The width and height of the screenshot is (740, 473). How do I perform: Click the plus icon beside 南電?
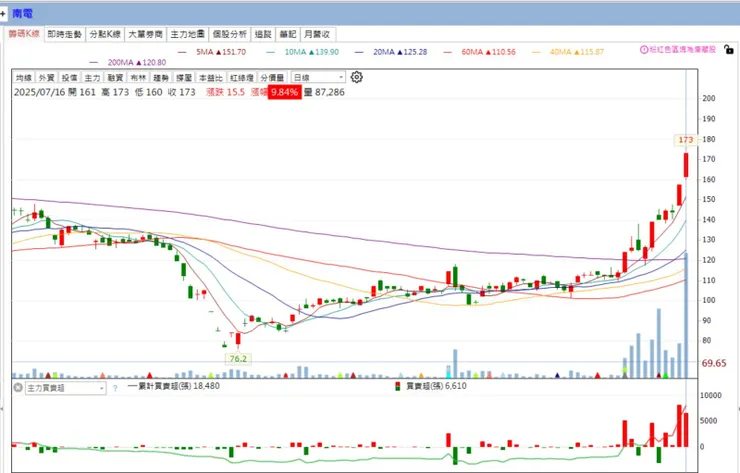(3, 14)
